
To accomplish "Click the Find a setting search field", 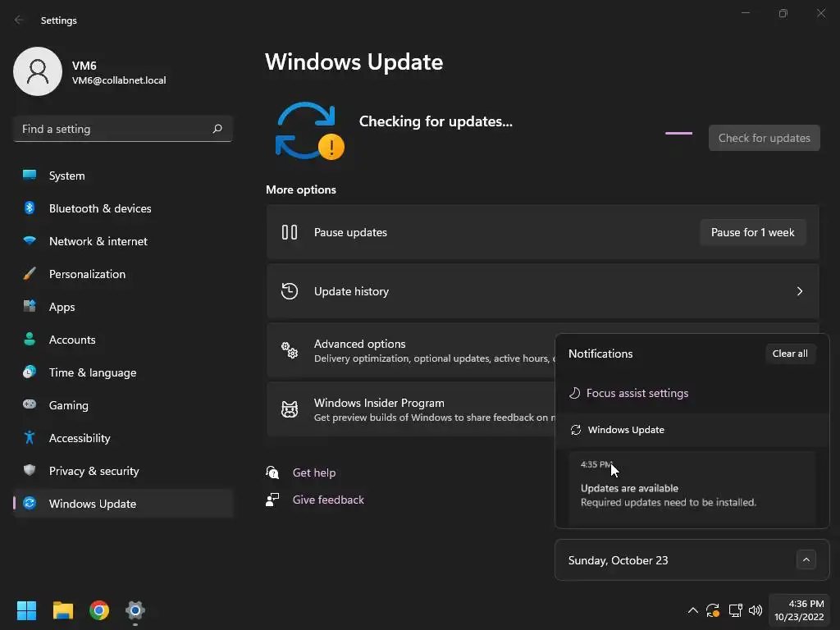I will pyautogui.click(x=123, y=129).
